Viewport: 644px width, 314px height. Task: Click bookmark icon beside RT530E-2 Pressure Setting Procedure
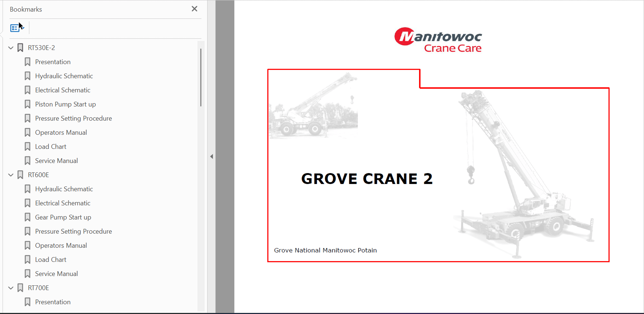(x=28, y=118)
